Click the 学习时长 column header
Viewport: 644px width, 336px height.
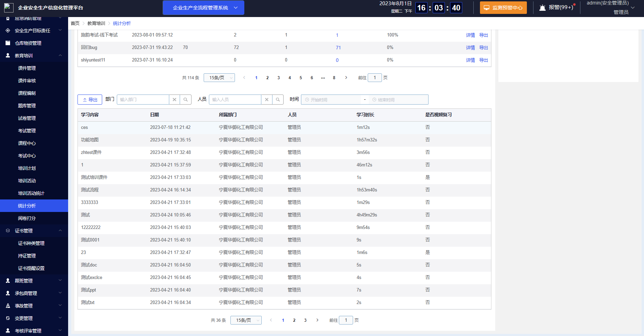pyautogui.click(x=365, y=115)
